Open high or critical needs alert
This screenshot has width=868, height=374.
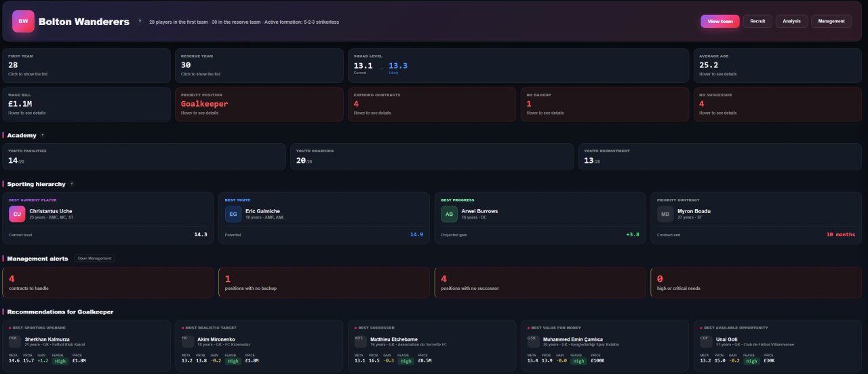click(757, 282)
